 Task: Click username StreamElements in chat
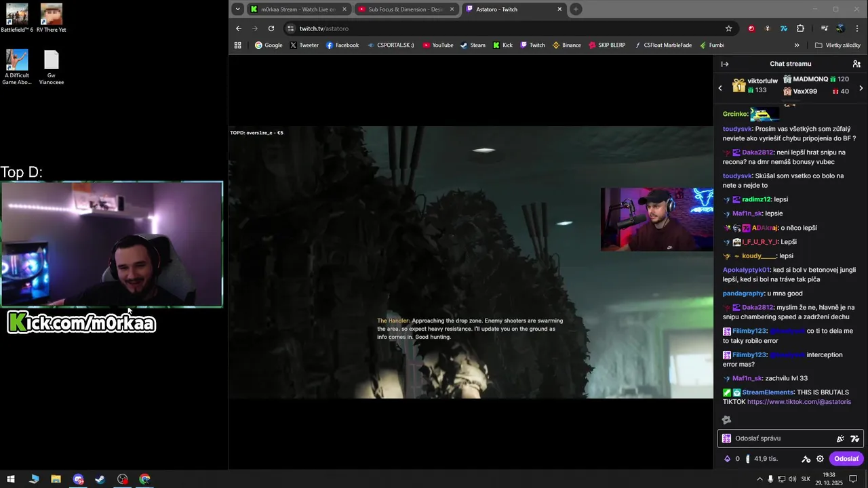coord(768,392)
